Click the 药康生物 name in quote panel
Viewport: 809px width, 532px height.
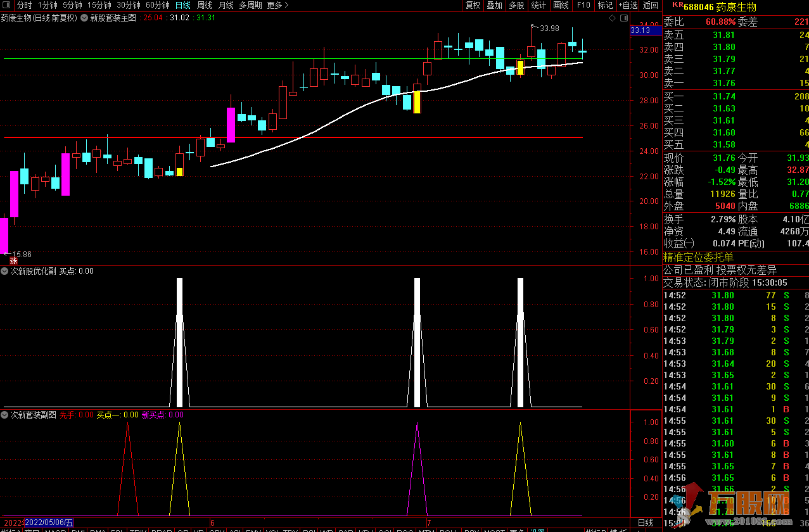(x=737, y=7)
